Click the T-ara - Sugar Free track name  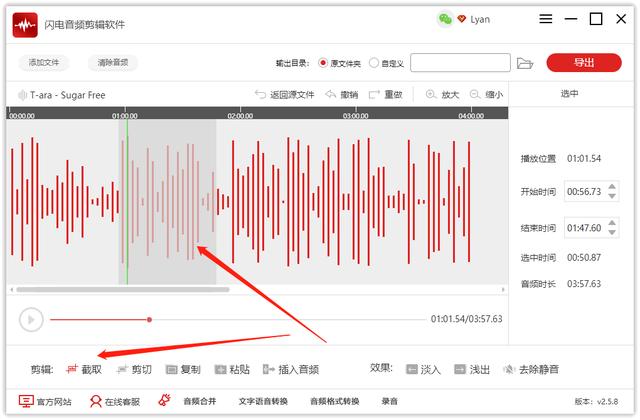67,95
